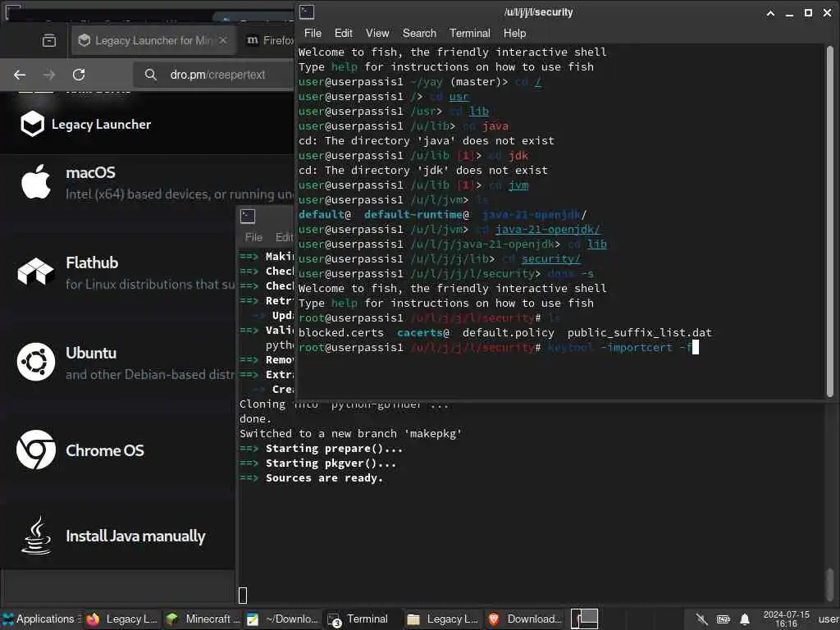The image size is (840, 630).
Task: Reload the Firefox page
Action: pos(79,75)
